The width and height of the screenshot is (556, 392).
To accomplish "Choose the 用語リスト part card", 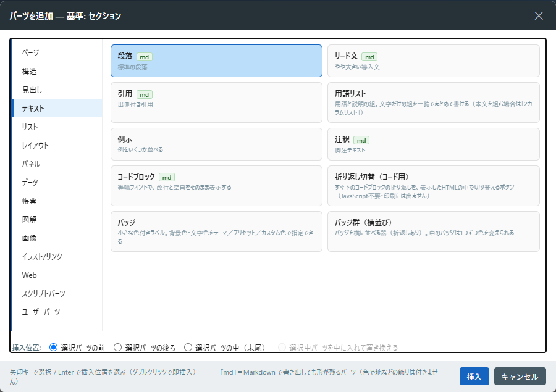I will point(433,102).
